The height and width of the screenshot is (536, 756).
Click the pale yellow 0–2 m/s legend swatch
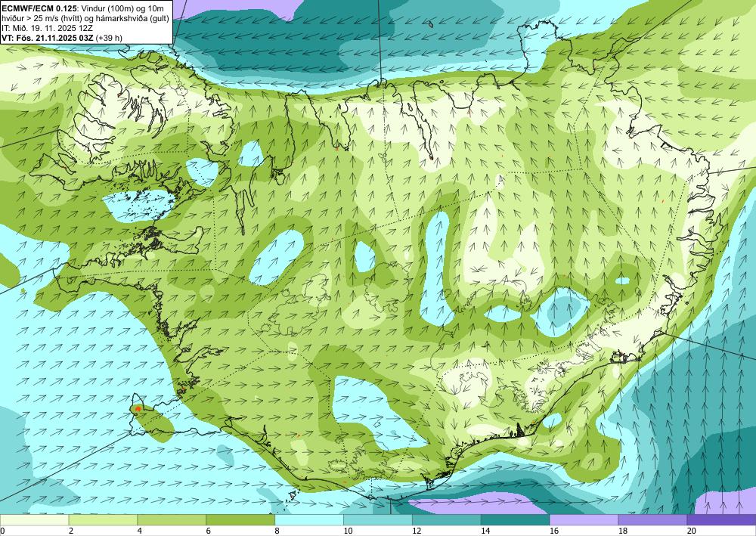[34, 520]
